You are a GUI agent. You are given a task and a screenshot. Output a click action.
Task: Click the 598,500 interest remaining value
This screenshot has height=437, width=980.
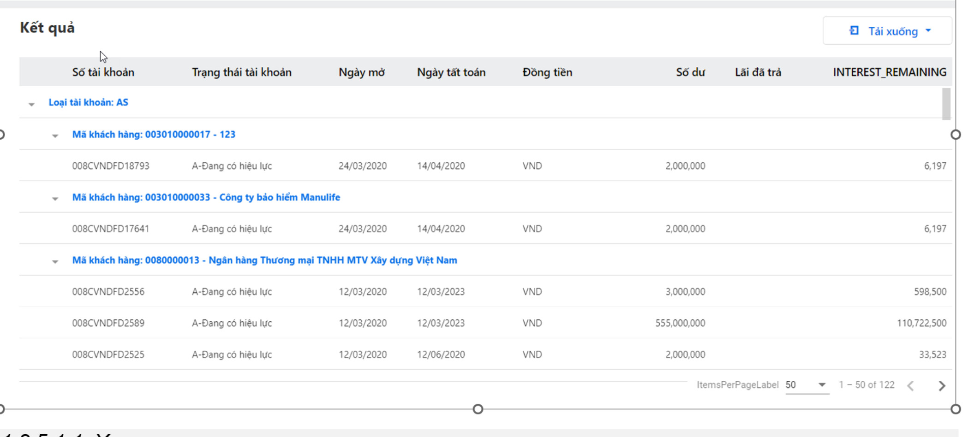pos(930,292)
